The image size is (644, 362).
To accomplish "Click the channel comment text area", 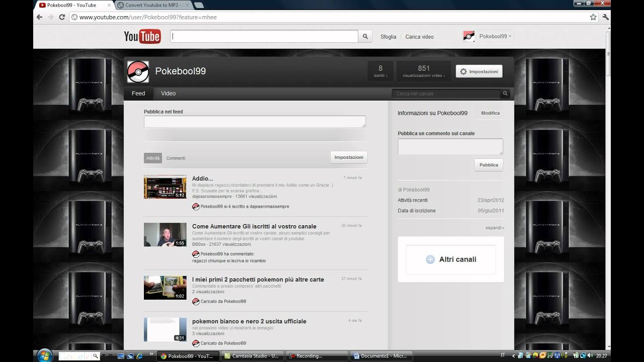I will 450,147.
